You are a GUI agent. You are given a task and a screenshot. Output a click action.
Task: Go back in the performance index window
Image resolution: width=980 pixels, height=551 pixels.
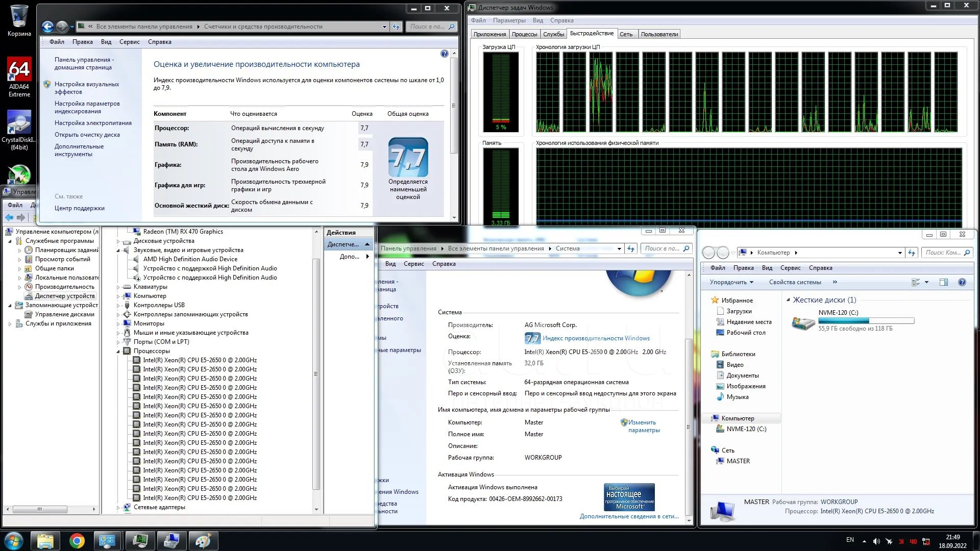(x=47, y=27)
